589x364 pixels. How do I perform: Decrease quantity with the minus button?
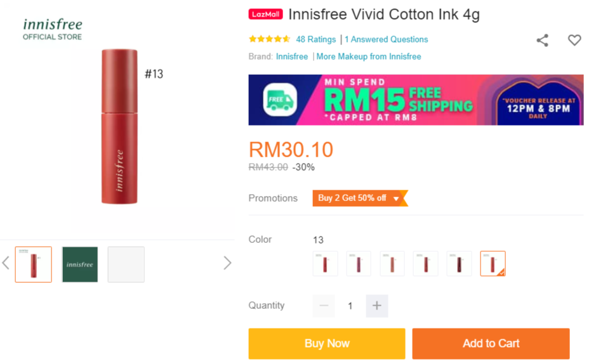click(324, 306)
